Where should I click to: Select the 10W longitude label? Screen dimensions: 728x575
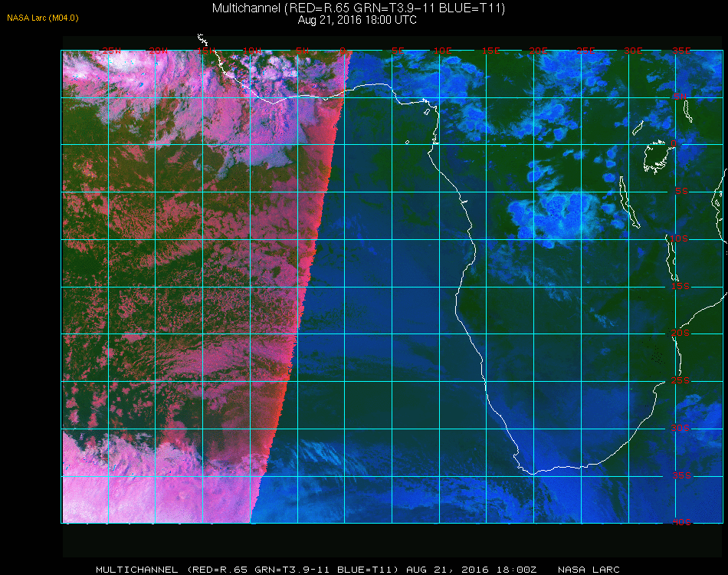tap(253, 51)
